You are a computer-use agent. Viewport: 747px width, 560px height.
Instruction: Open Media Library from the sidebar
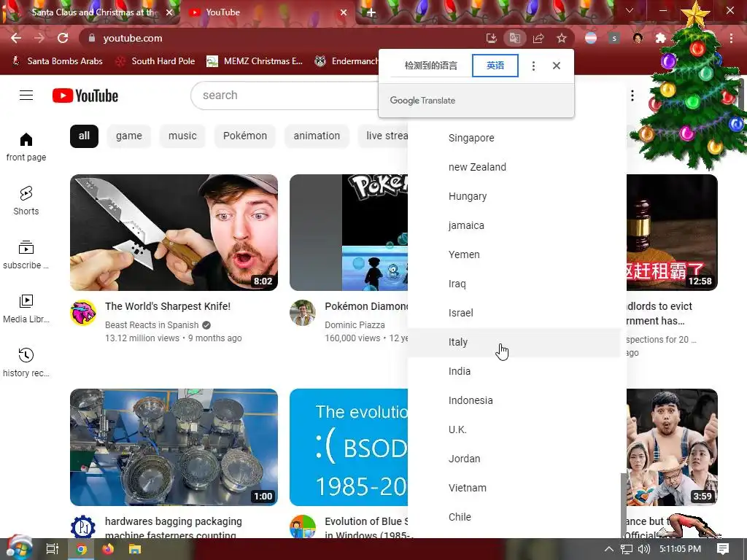[x=26, y=309]
